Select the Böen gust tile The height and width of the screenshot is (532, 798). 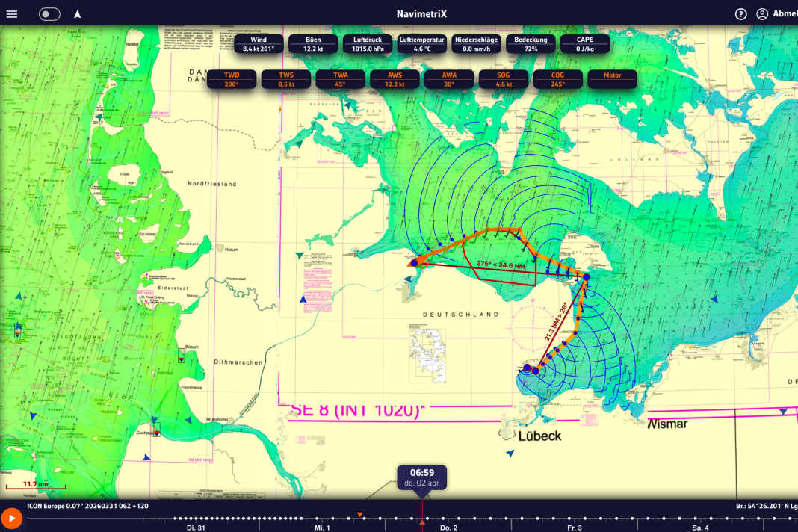click(313, 43)
